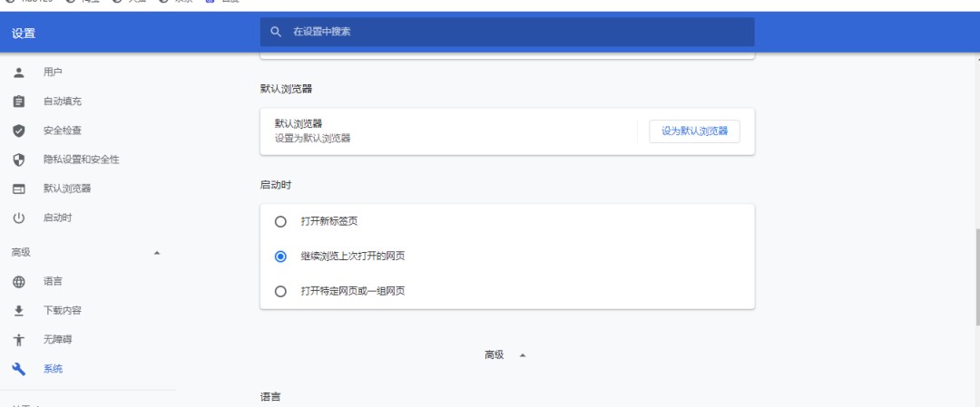
Task: Click the shield check icon for 安全检查
Action: click(18, 131)
